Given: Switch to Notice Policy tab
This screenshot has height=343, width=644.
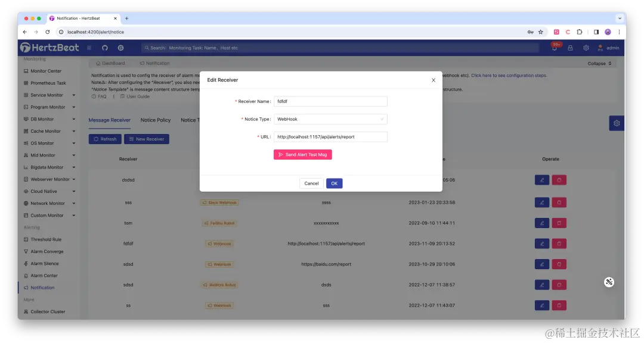Looking at the screenshot, I should pos(155,120).
